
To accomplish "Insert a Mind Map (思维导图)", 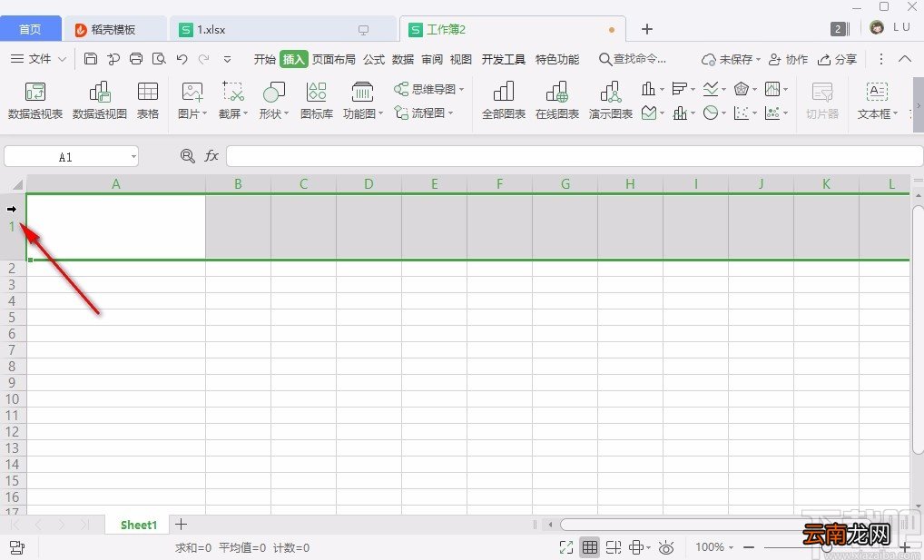I will click(x=429, y=90).
